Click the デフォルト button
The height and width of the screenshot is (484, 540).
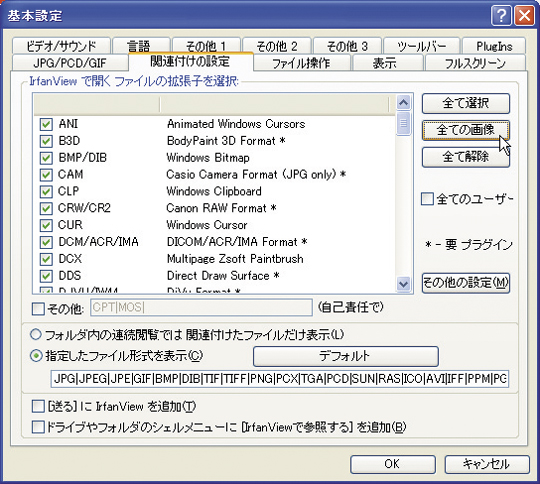[346, 356]
